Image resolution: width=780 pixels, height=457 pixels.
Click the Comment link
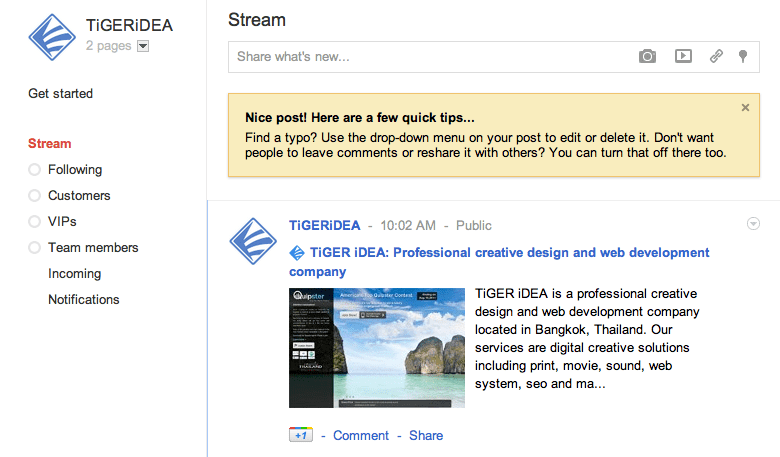[361, 435]
